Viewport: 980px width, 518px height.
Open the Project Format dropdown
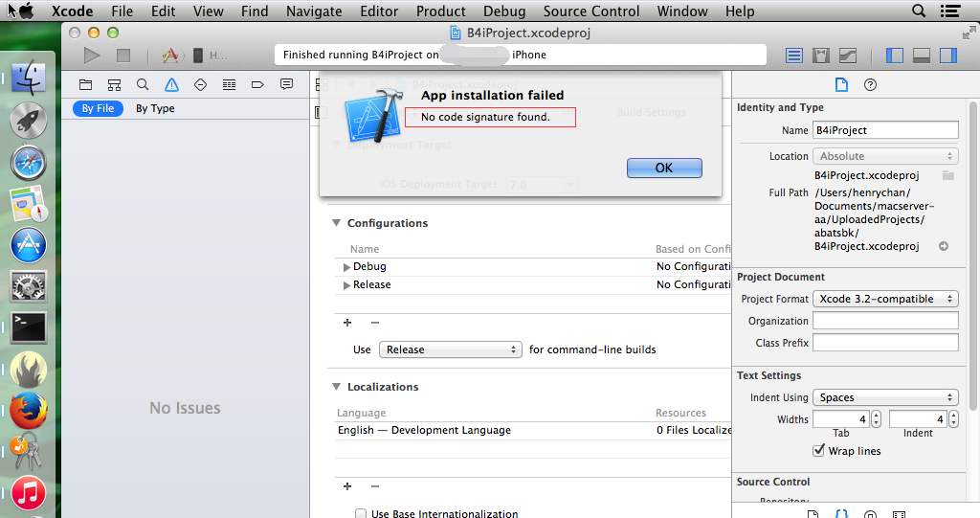tap(884, 299)
